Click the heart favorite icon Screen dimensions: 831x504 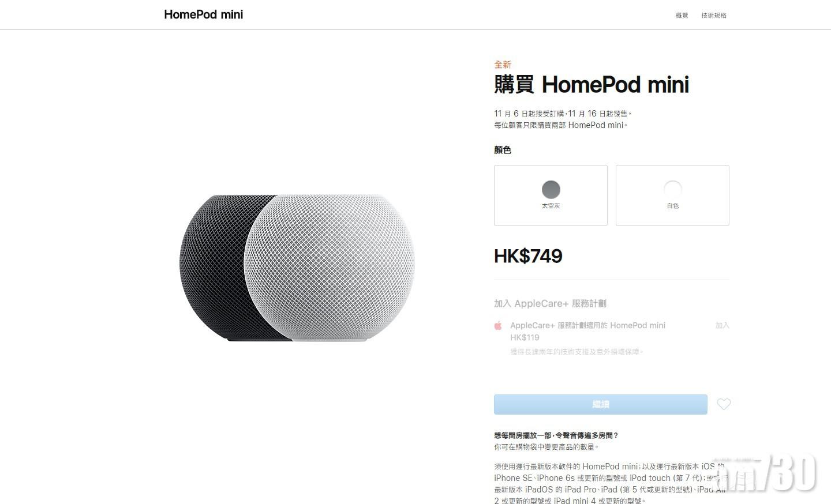click(724, 404)
